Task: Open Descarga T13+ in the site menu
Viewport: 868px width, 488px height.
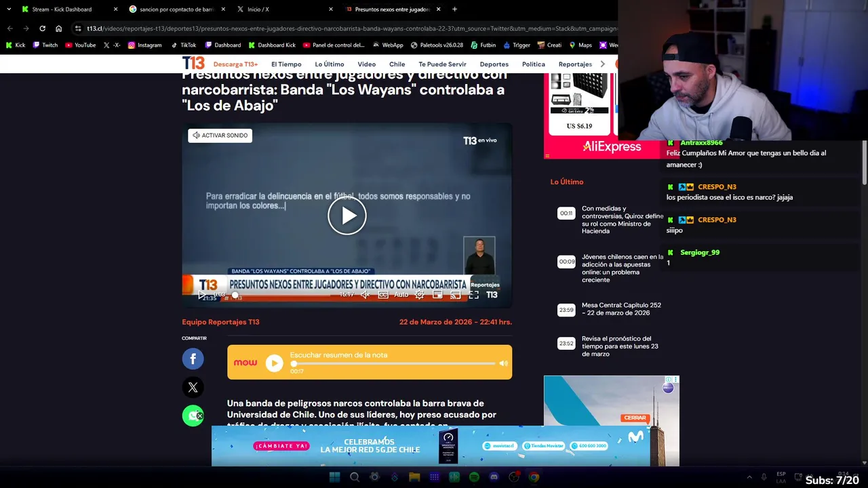Action: (235, 64)
